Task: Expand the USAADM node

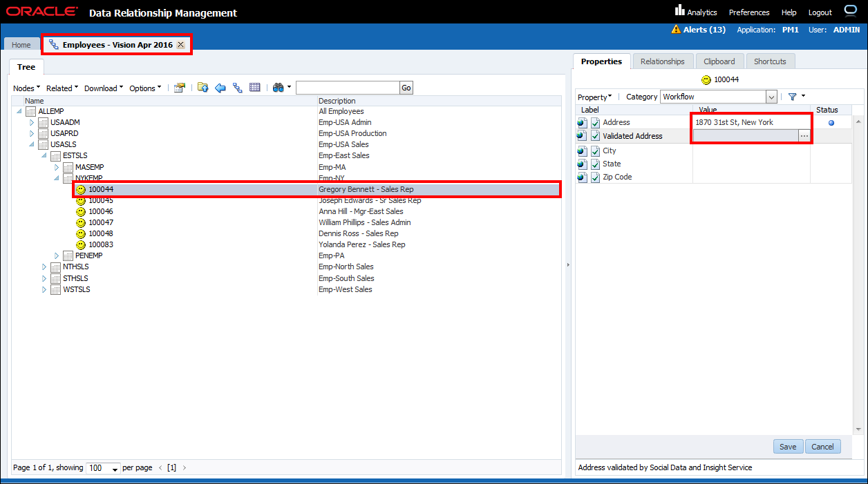Action: point(32,122)
